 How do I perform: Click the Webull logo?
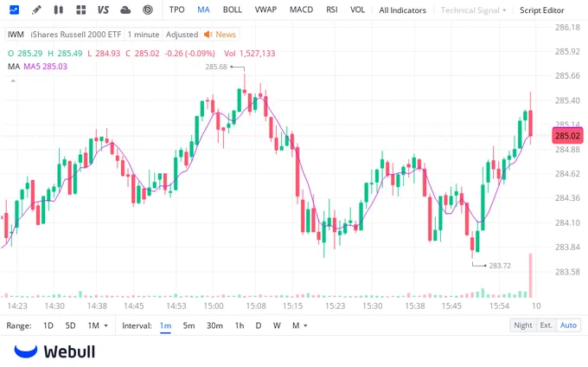pyautogui.click(x=54, y=351)
